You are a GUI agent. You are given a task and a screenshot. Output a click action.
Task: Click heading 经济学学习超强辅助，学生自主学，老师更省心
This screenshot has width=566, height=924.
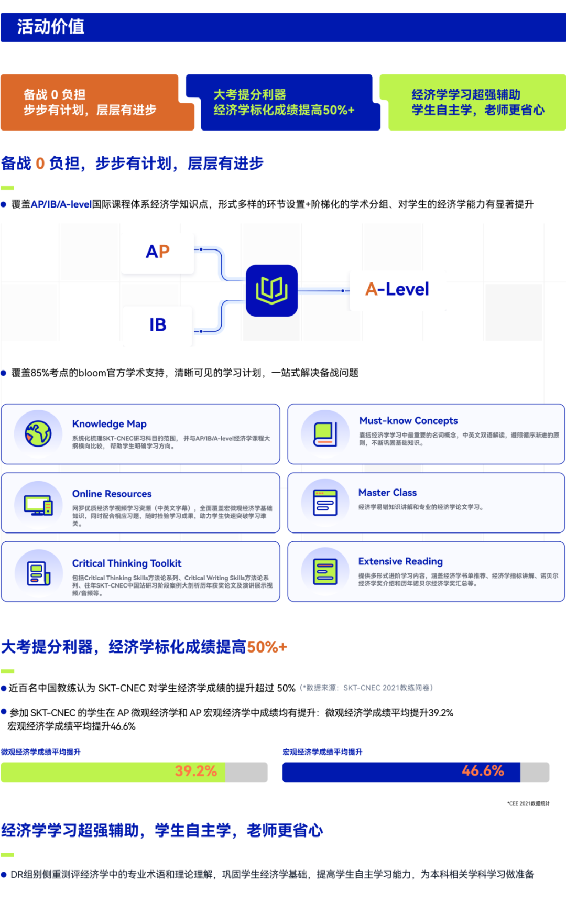pos(162,830)
